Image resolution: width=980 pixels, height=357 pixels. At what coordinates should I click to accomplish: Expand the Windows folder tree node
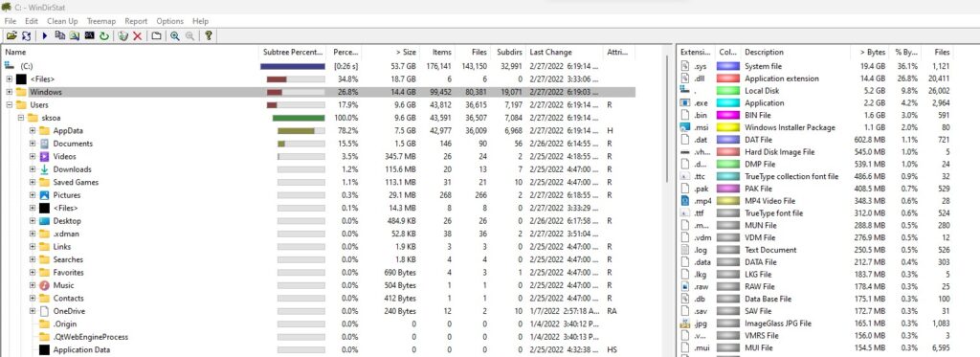point(10,92)
